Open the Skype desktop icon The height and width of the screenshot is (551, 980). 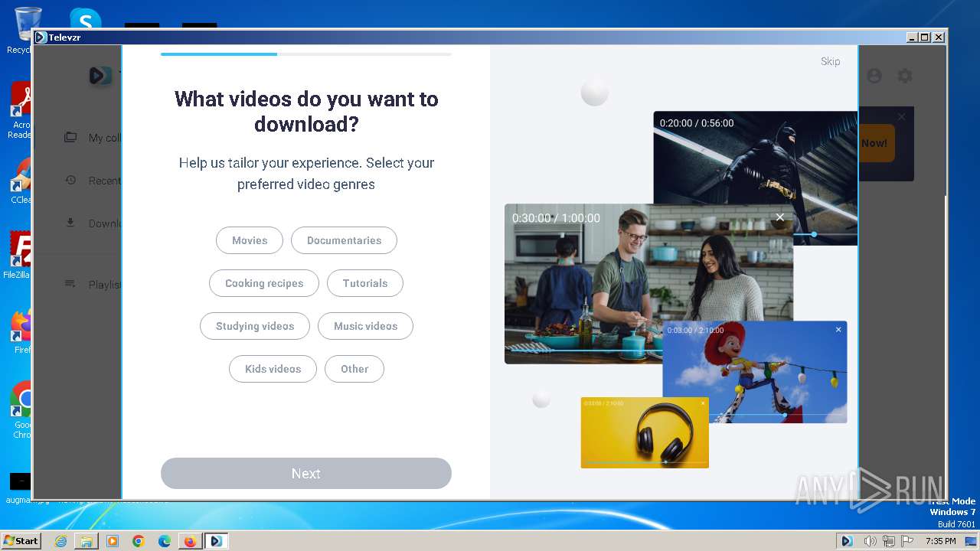85,20
